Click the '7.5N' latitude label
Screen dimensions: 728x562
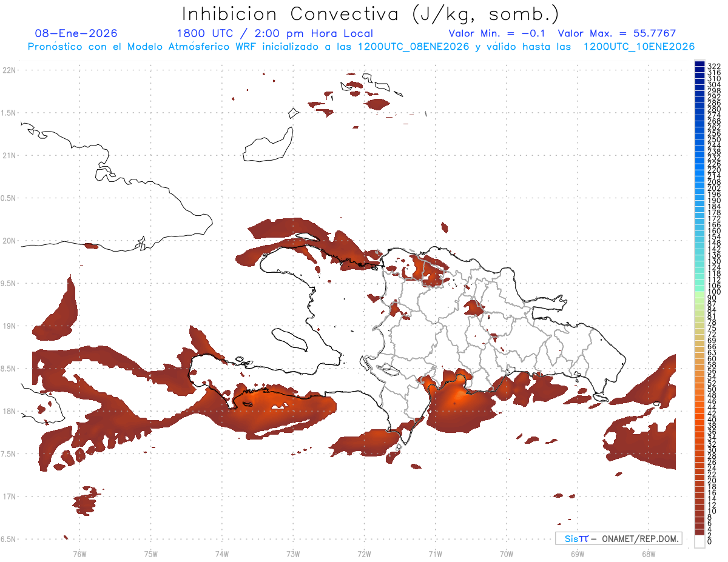(9, 454)
